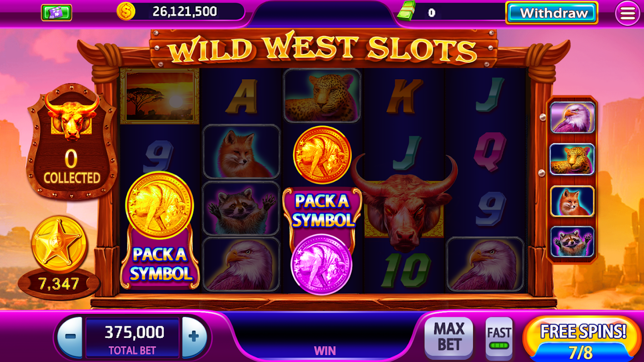Viewport: 644px width, 362px height.
Task: Increase total bet with plus button
Action: pos(194,337)
